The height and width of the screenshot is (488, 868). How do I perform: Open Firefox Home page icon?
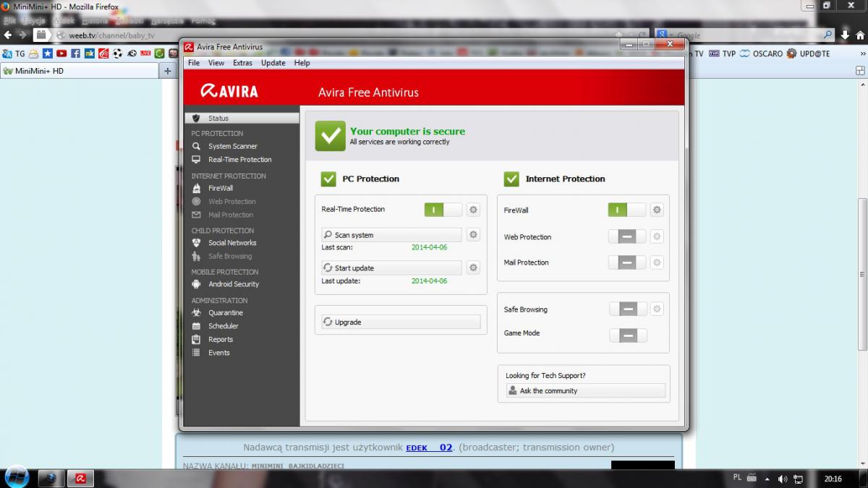point(861,34)
